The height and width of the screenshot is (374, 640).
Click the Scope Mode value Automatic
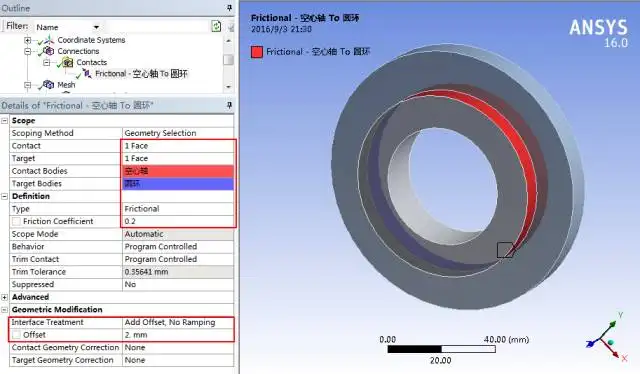[178, 234]
